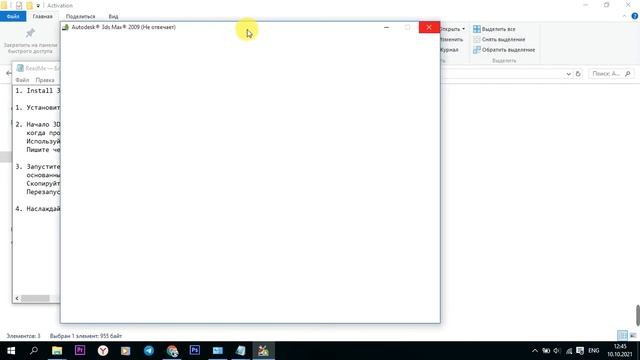Click the Элементов: 3 status bar text
This screenshot has height=360, width=640.
tap(23, 336)
